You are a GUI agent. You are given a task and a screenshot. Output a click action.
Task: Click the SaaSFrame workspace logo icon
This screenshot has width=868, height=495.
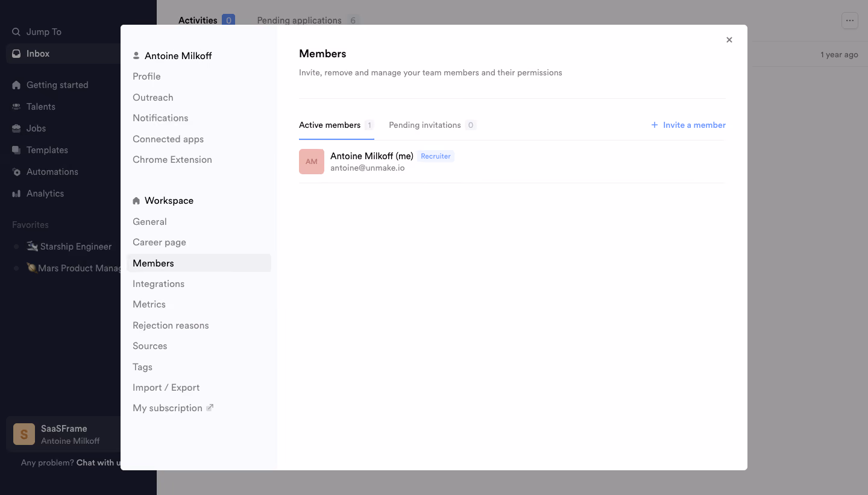tap(24, 434)
